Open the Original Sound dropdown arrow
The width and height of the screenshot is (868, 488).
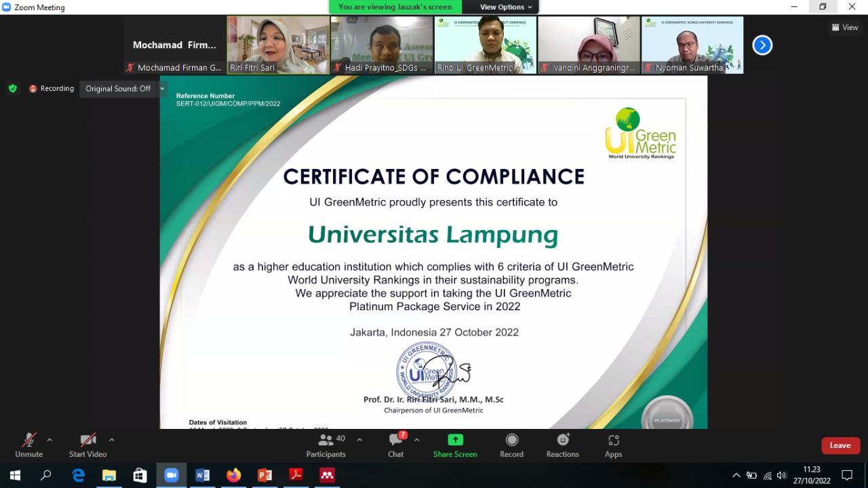click(162, 89)
